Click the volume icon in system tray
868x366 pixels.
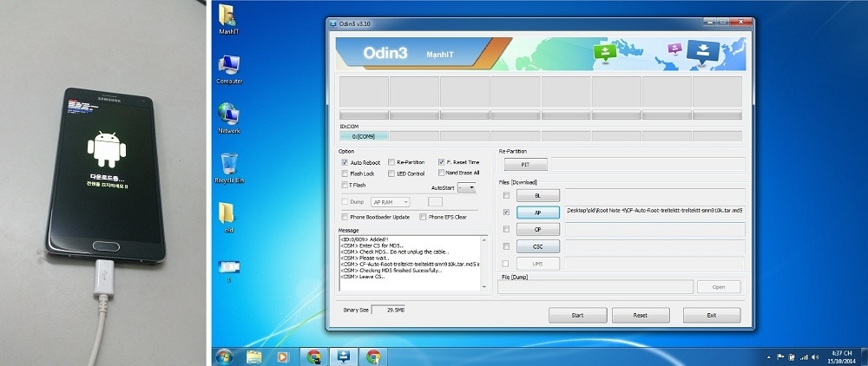[x=813, y=356]
